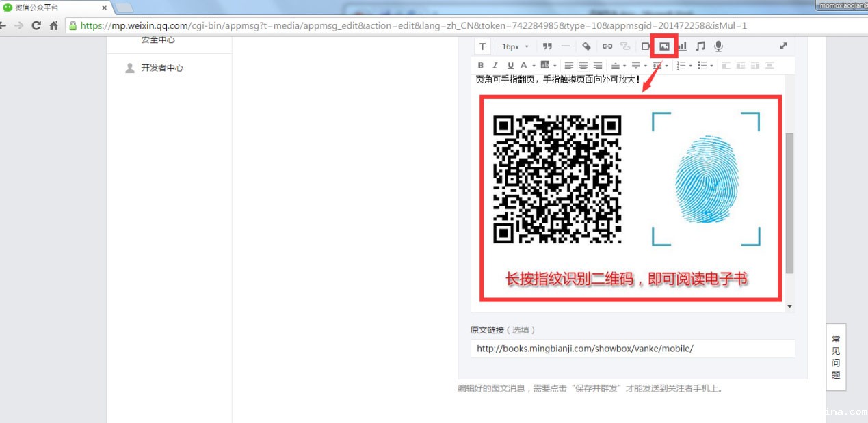The width and height of the screenshot is (868, 423).
Task: Click the 原文链接 URL input field
Action: tap(632, 349)
